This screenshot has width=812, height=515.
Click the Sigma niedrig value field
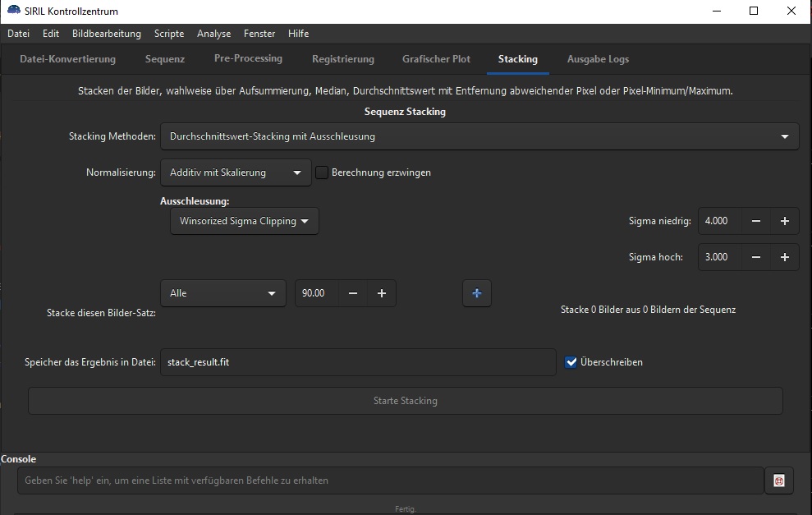[720, 221]
